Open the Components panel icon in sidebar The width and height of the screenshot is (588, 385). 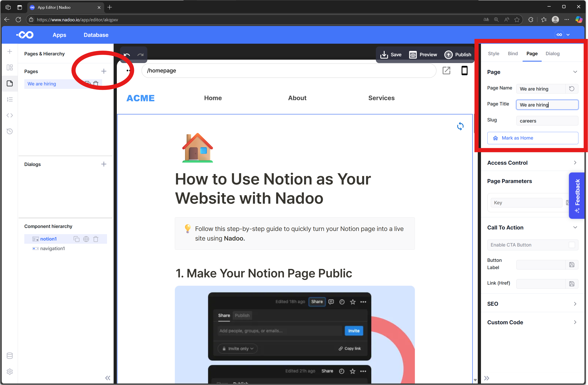[x=10, y=67]
